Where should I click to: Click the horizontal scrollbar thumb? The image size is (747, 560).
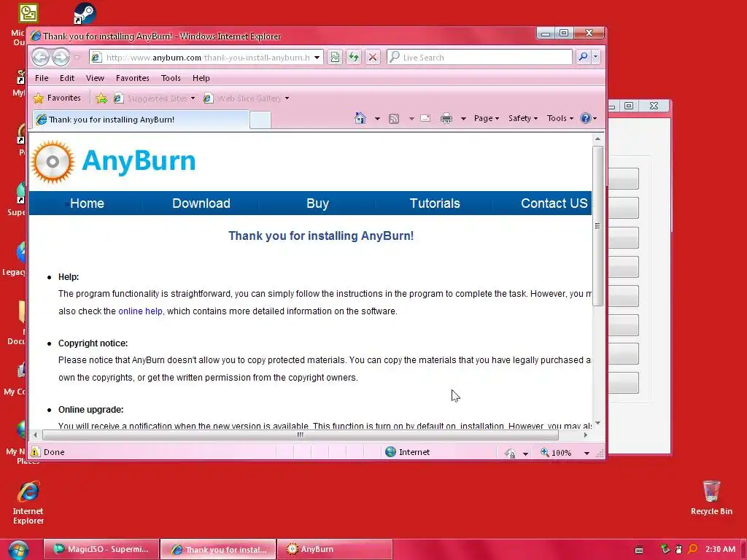(x=300, y=435)
